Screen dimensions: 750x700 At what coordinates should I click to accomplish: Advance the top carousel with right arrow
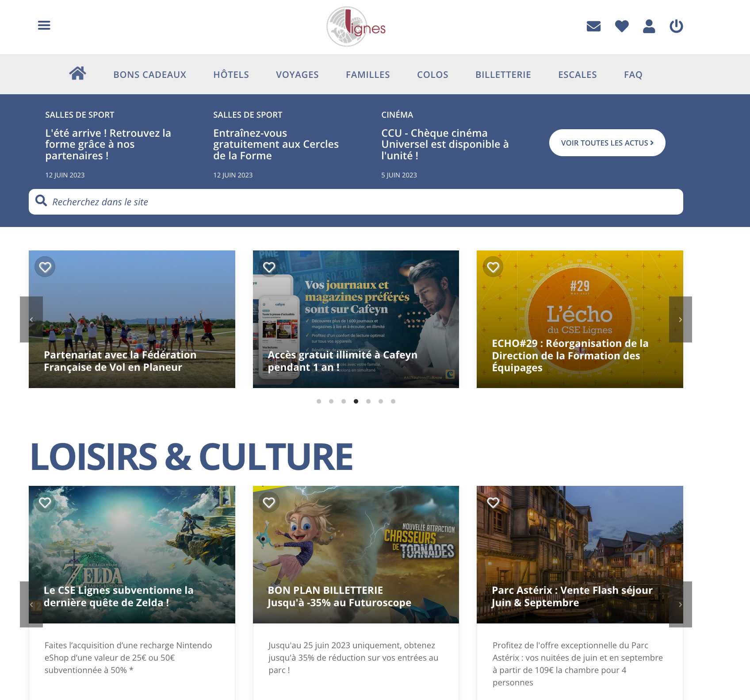click(680, 319)
